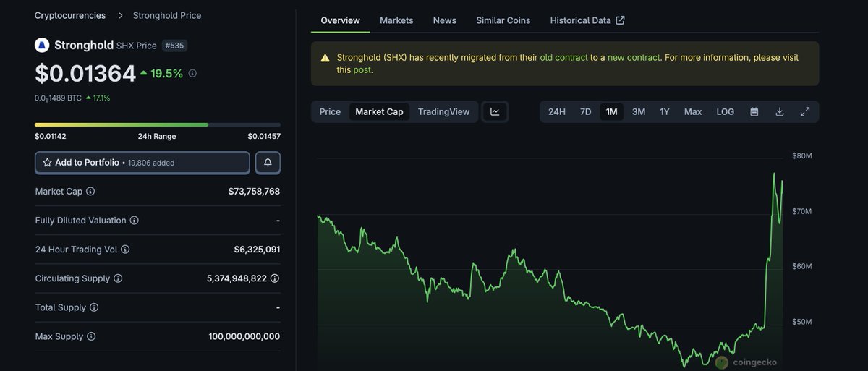Select the 7D time range
This screenshot has height=371, width=868.
(x=586, y=111)
